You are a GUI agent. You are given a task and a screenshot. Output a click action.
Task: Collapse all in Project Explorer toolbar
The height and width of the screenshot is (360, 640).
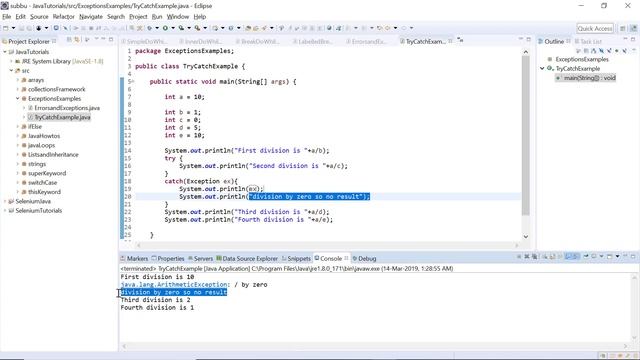tap(69, 40)
